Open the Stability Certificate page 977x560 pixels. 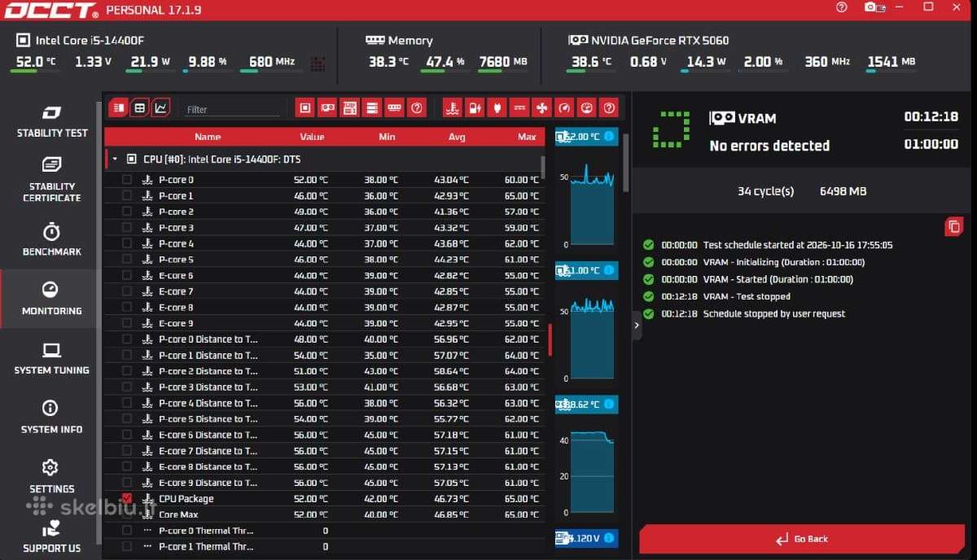[x=51, y=181]
